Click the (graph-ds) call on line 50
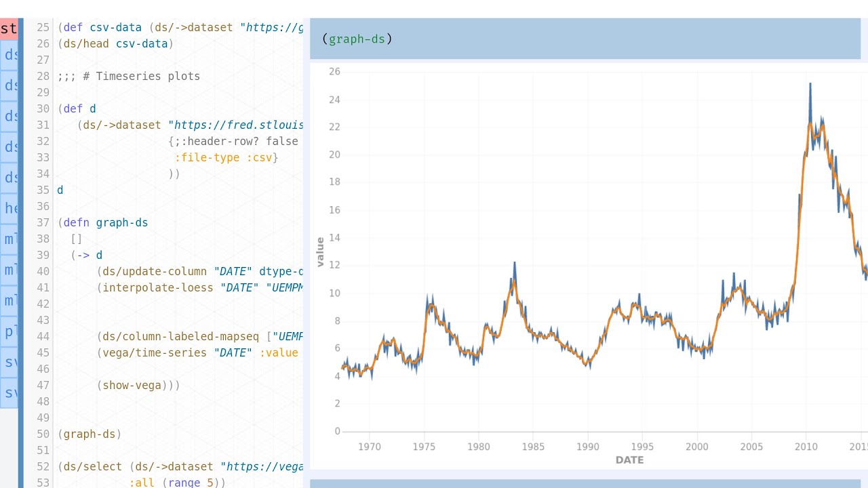Viewport: 868px width, 488px height. tap(90, 434)
